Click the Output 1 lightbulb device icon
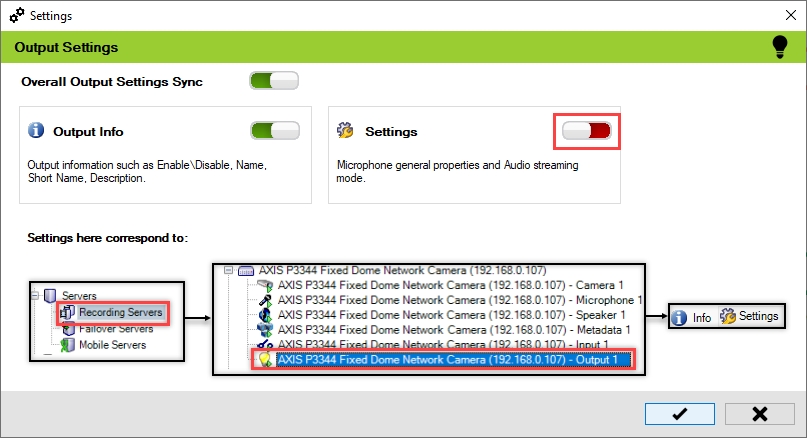 click(x=265, y=359)
